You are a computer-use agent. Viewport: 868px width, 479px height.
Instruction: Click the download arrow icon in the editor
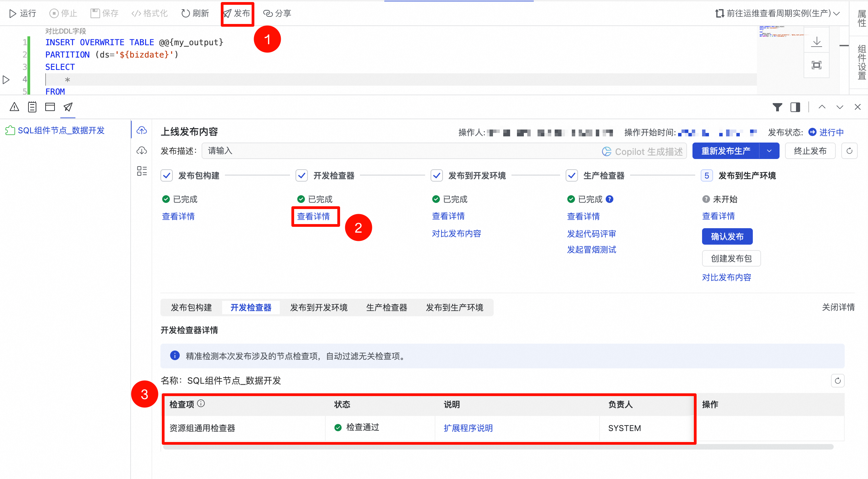point(817,41)
